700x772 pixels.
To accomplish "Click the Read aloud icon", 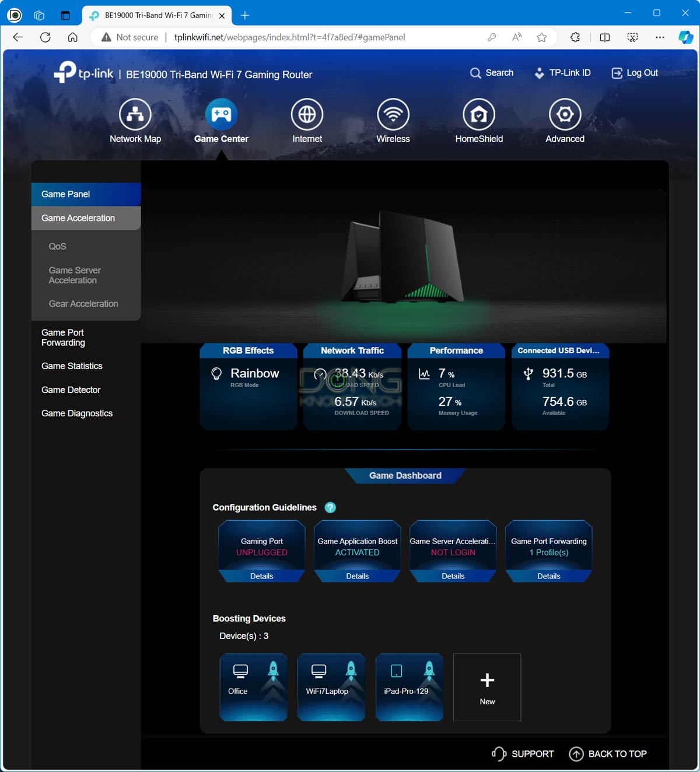I will [x=517, y=37].
